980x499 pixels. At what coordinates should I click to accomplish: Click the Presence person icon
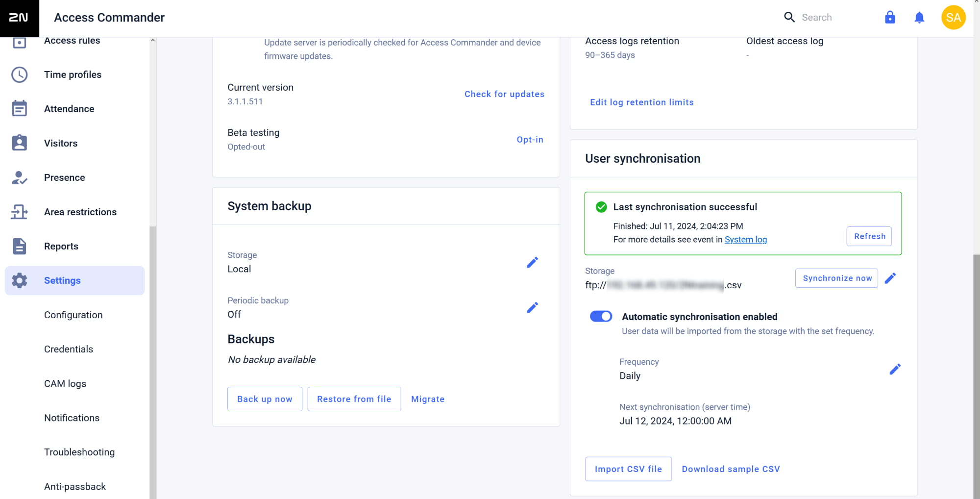[x=19, y=177]
